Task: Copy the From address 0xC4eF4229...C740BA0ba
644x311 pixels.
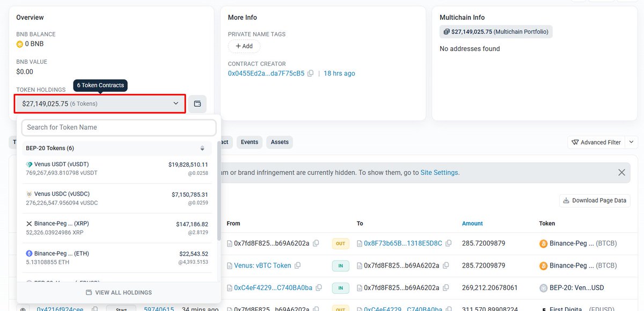Action: click(319, 288)
